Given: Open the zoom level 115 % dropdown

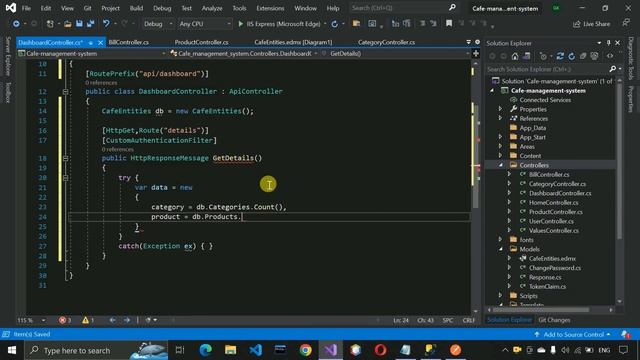Looking at the screenshot, I should 31,320.
